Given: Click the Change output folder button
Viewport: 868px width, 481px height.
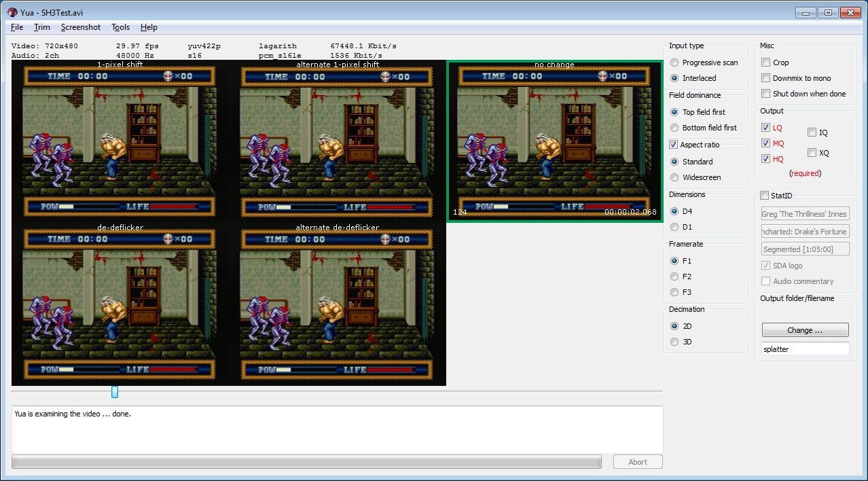Looking at the screenshot, I should click(x=805, y=330).
